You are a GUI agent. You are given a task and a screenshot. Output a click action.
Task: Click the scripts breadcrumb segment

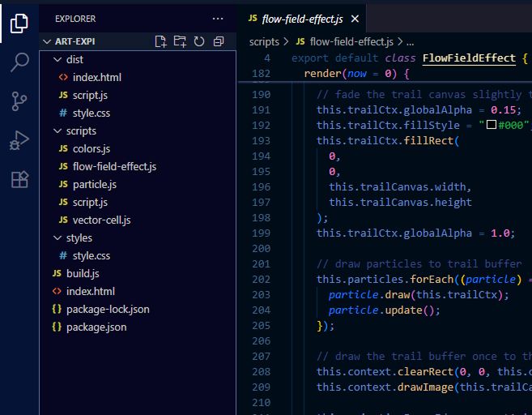click(x=264, y=41)
